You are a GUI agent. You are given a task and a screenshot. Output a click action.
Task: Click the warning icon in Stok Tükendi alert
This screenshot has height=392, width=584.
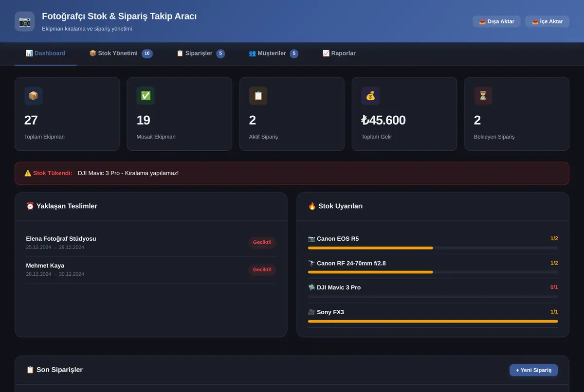pyautogui.click(x=28, y=173)
